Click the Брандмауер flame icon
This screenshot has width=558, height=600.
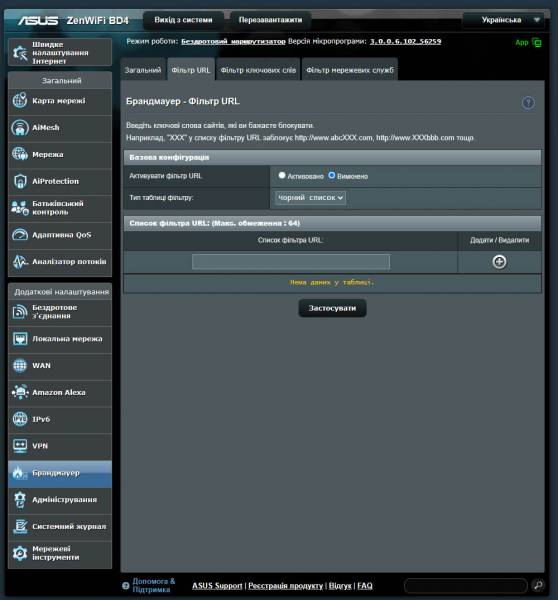pos(19,473)
